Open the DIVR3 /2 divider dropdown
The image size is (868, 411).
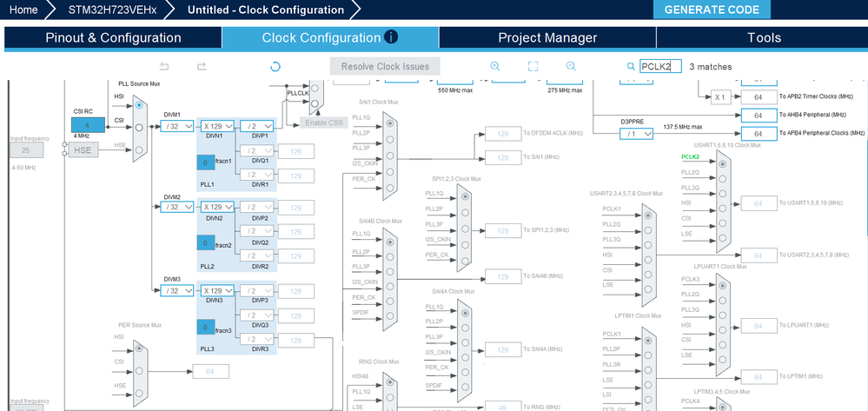point(257,339)
